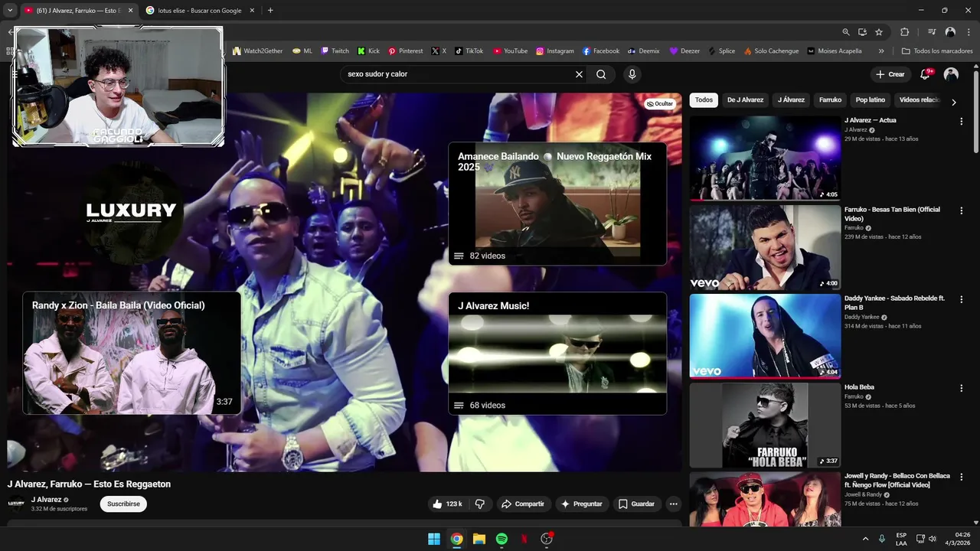Open Windows Start menu
Viewport: 980px width, 551px height.
click(x=434, y=539)
